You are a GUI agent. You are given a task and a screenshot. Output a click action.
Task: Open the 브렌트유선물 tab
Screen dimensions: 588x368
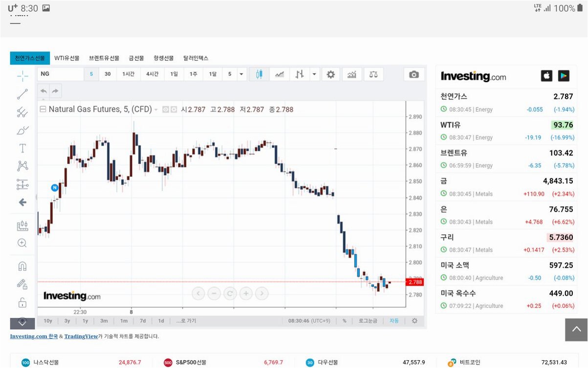coord(104,58)
